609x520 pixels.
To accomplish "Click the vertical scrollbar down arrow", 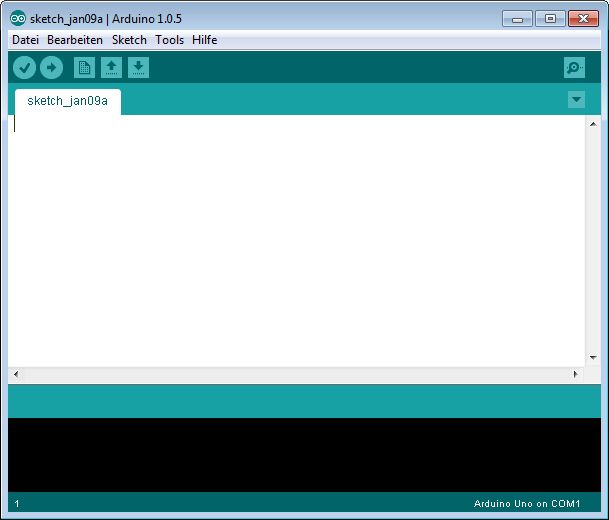I will pyautogui.click(x=592, y=357).
